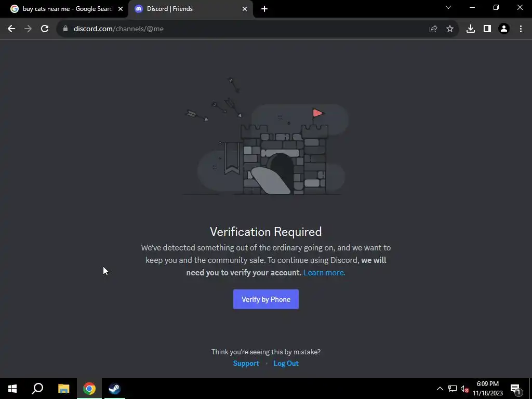Restore down the Chrome window
This screenshot has height=399, width=532.
point(496,7)
